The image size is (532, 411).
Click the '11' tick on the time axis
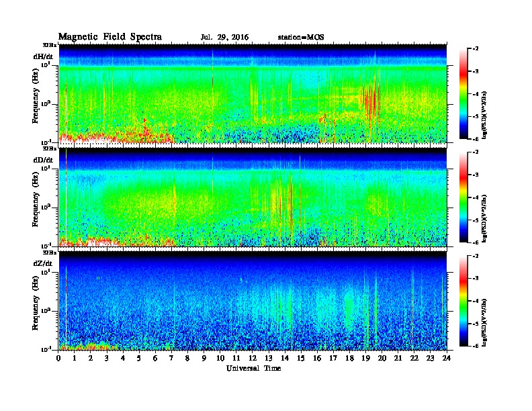[236, 358]
